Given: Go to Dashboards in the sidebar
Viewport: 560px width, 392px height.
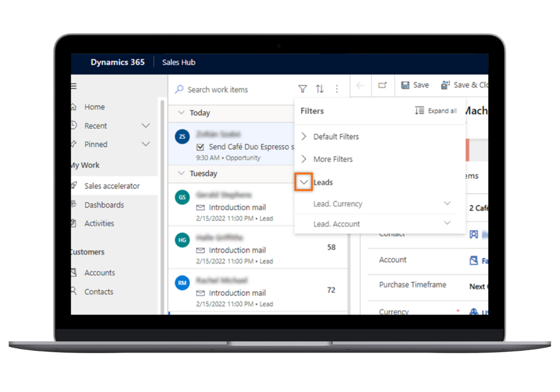Looking at the screenshot, I should pos(104,205).
